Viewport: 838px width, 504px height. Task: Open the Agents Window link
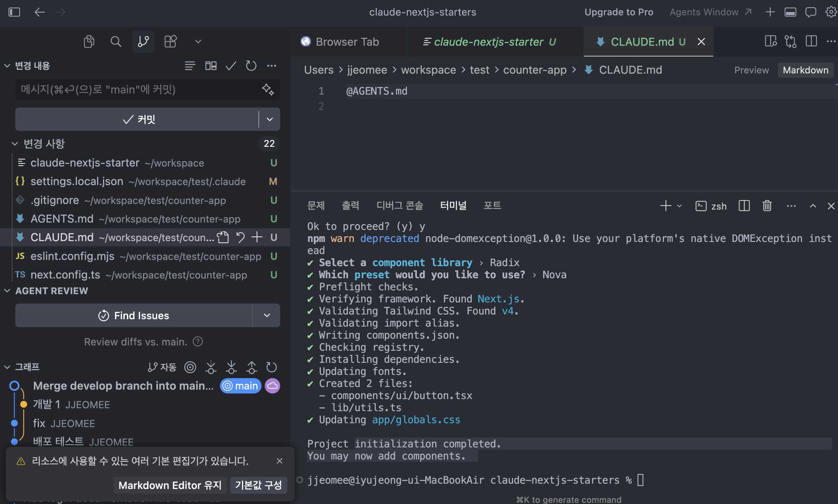point(710,12)
